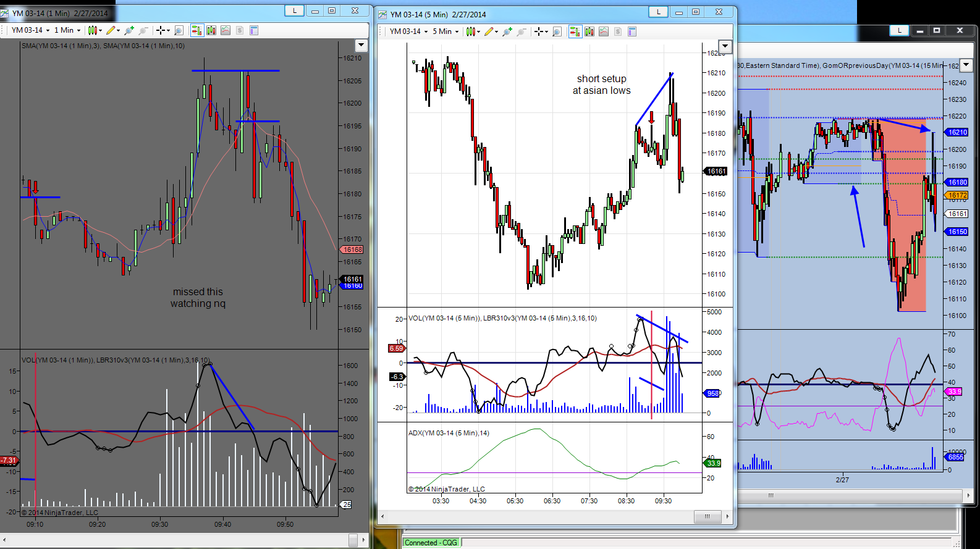Open instrument dropdown YM 03-14 in 5 Min chart

pyautogui.click(x=408, y=31)
